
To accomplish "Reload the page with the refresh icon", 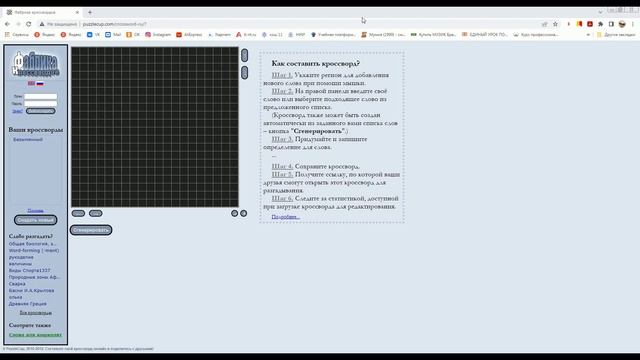I will coord(29,24).
